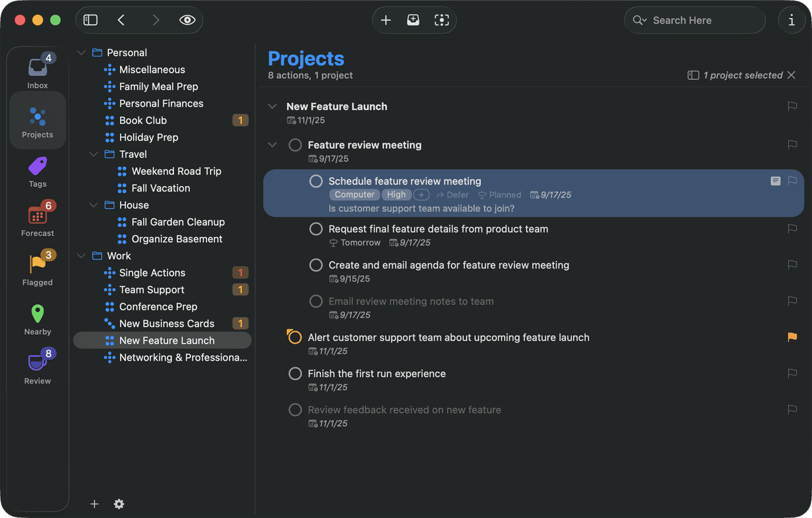Mark 'Create and email agenda' complete
The width and height of the screenshot is (812, 518).
point(316,265)
